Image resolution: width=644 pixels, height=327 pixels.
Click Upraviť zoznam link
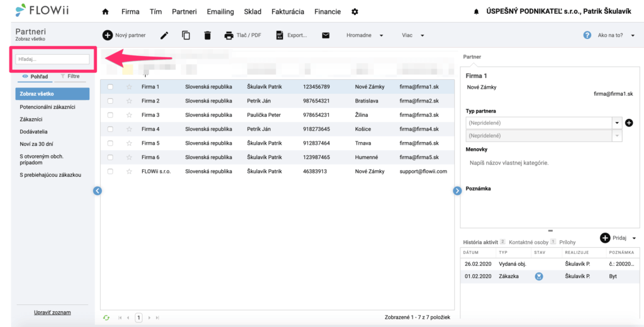pos(52,312)
